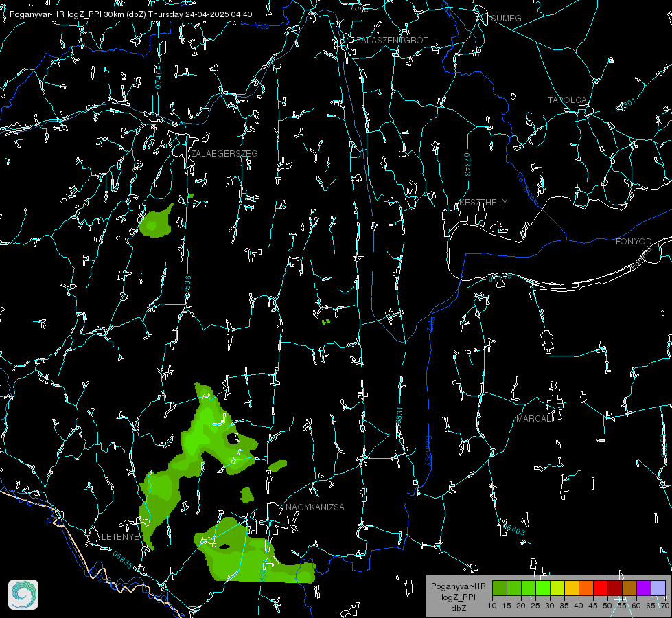
Task: Click the LETENYE town label
Action: tap(120, 537)
